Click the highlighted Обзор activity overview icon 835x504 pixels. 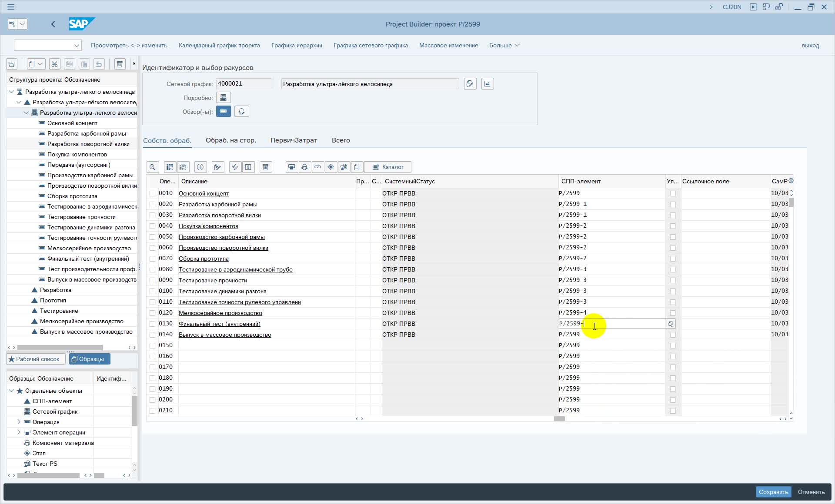(224, 111)
